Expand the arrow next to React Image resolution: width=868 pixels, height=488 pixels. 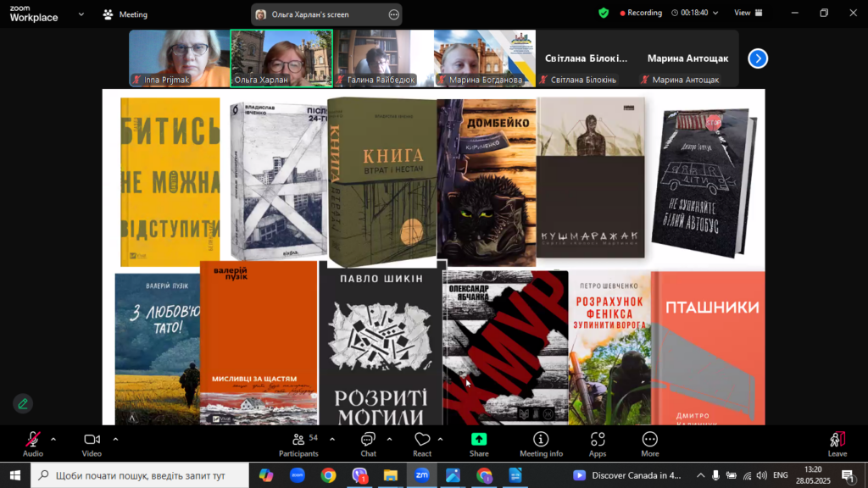440,440
